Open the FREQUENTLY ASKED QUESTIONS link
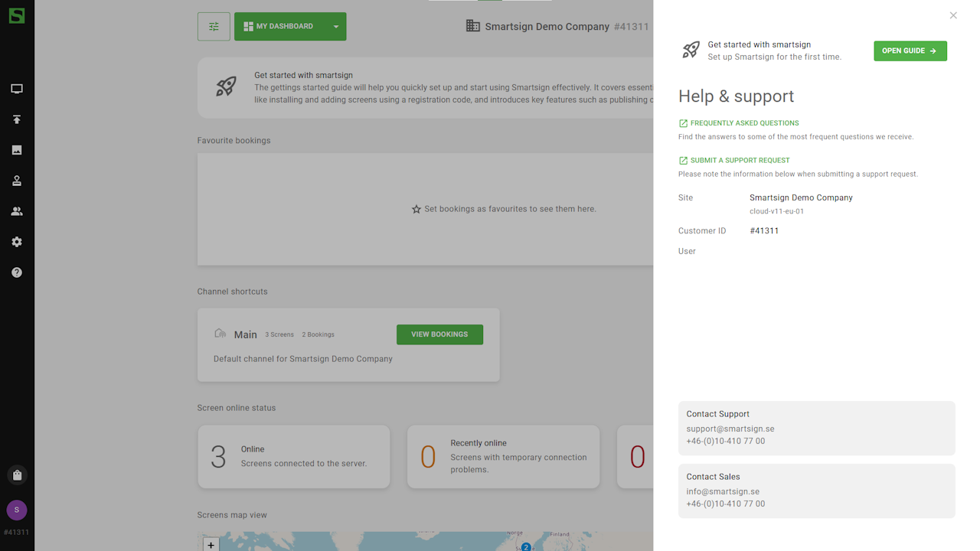980x551 pixels. click(744, 123)
